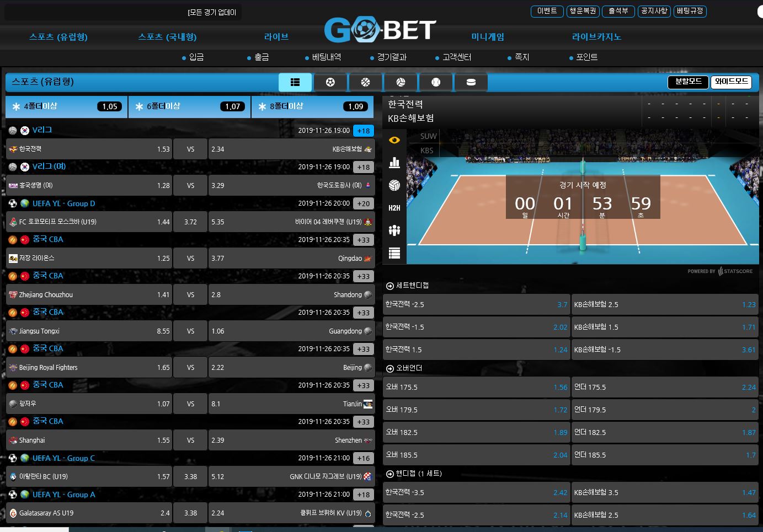Screen dimensions: 763x532
Task: Open 포인트 points page
Action: 584,57
